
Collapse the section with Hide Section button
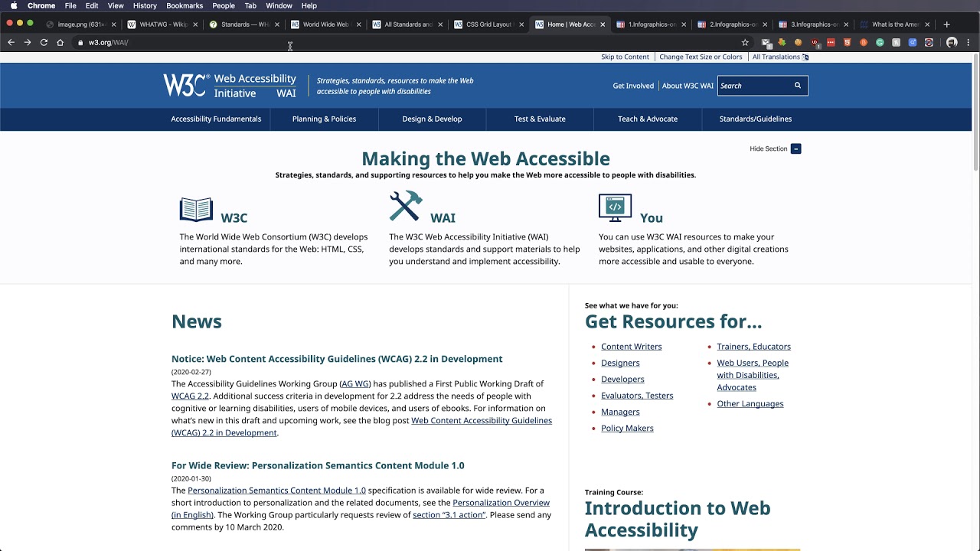tap(775, 148)
